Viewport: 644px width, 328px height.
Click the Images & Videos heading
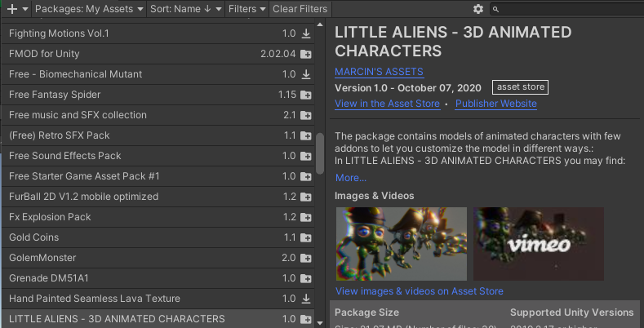(374, 196)
